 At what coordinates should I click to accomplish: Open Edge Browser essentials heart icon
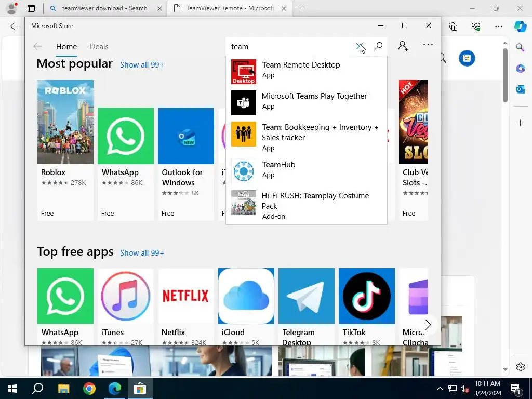(x=476, y=26)
